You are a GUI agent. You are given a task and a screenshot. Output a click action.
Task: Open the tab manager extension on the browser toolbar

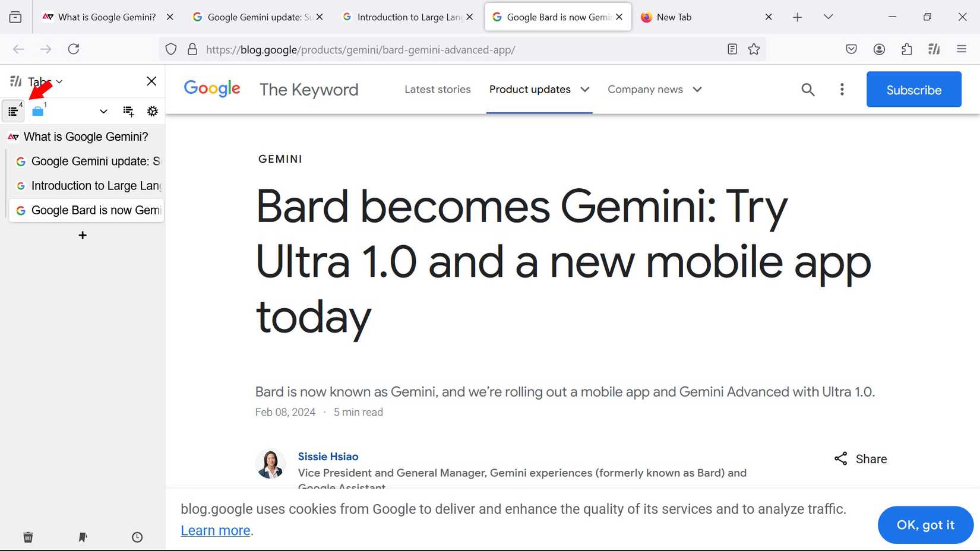[934, 49]
